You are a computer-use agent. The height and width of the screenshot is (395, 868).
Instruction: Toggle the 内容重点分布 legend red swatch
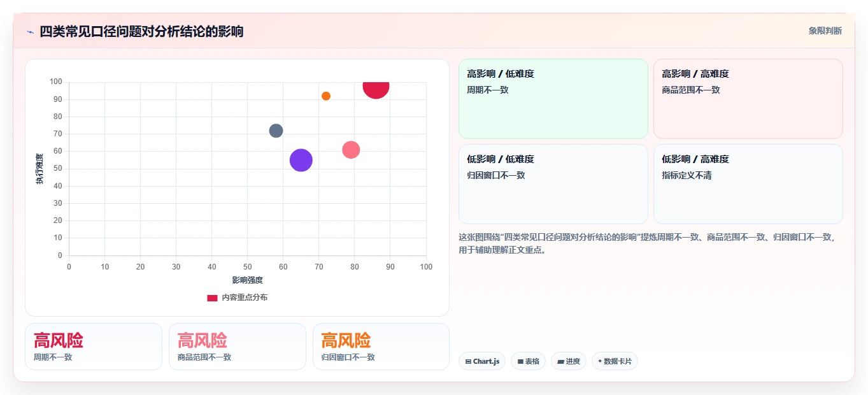(x=212, y=298)
